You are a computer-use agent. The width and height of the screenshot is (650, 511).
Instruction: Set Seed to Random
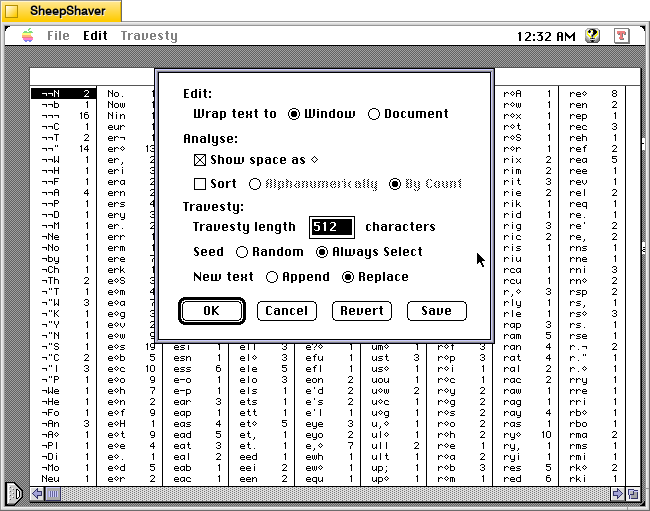coord(269,252)
